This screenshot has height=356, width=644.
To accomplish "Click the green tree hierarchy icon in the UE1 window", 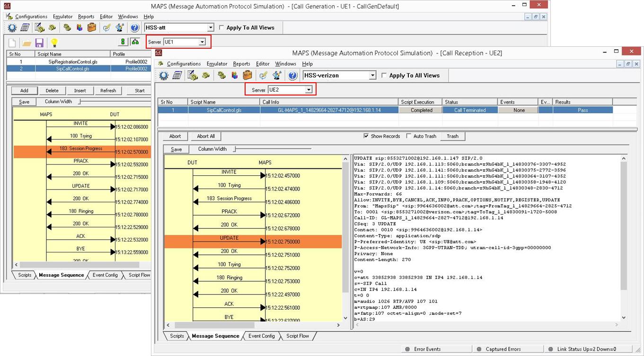I will click(x=135, y=42).
